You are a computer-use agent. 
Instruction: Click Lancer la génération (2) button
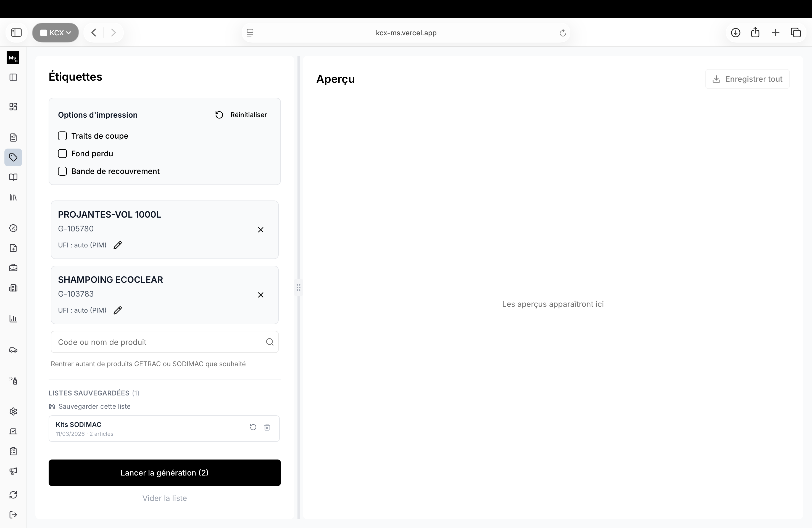165,473
